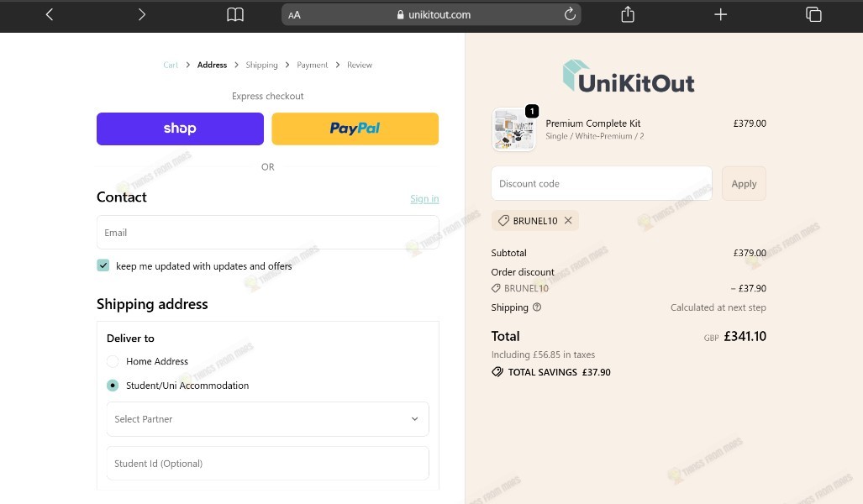Click the Shipping help question mark icon
Image resolution: width=863 pixels, height=504 pixels.
point(537,307)
